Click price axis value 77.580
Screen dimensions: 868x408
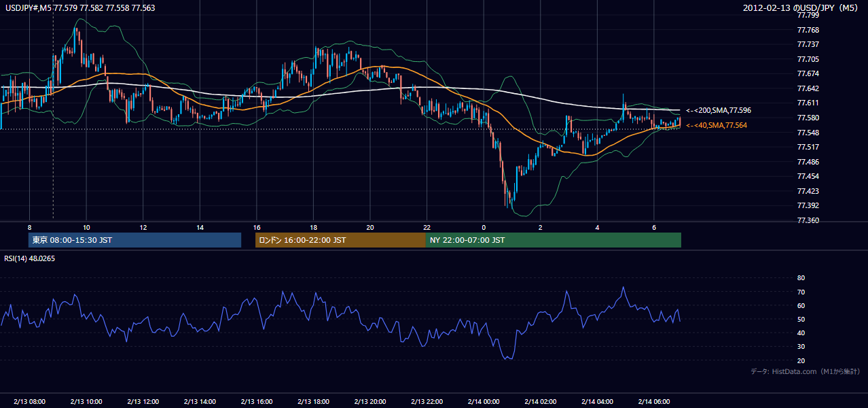click(808, 118)
